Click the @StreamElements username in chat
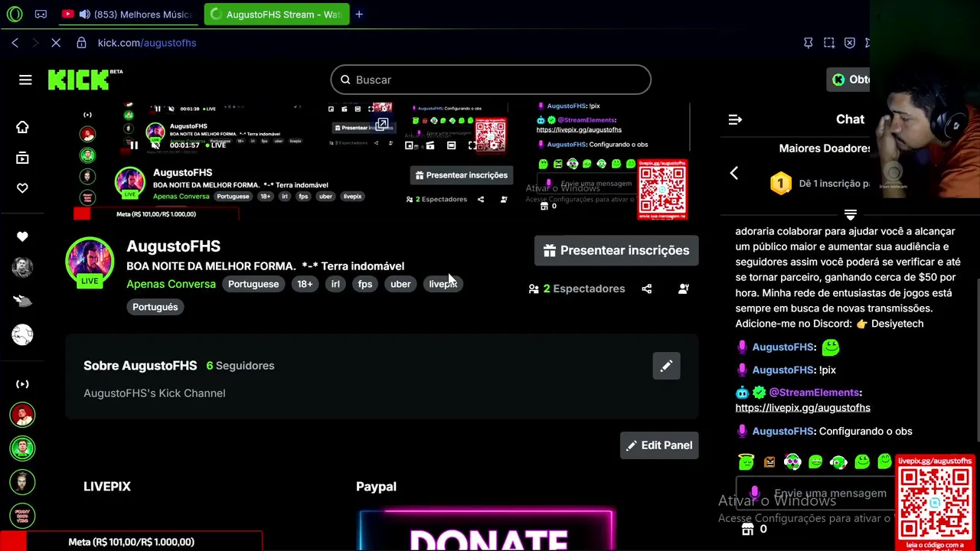 pyautogui.click(x=814, y=393)
